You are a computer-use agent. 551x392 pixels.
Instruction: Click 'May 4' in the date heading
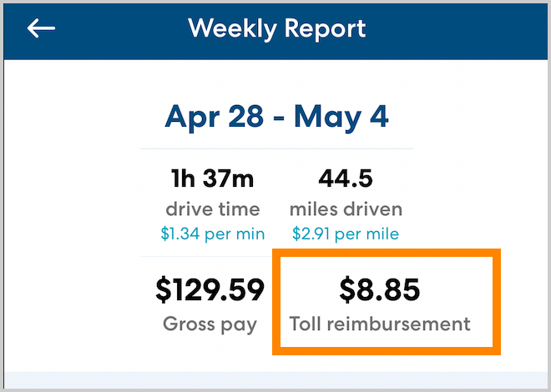point(341,116)
